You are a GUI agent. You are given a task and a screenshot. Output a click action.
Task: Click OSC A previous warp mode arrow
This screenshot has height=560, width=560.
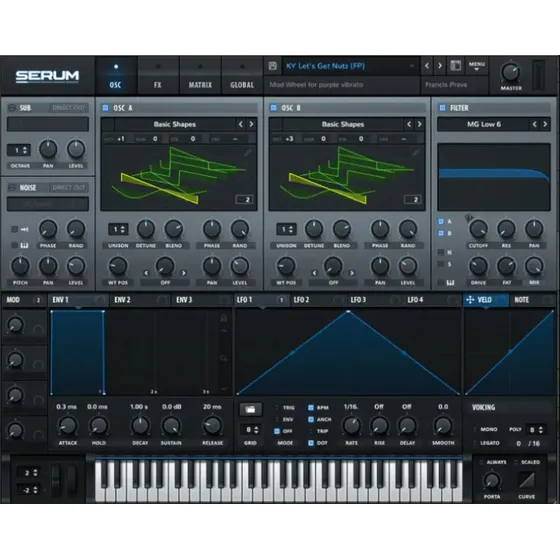click(x=146, y=273)
